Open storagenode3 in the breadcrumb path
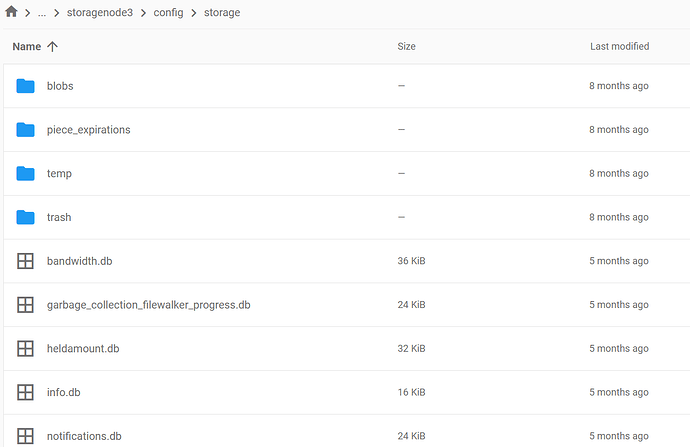This screenshot has width=690, height=447. (x=100, y=13)
